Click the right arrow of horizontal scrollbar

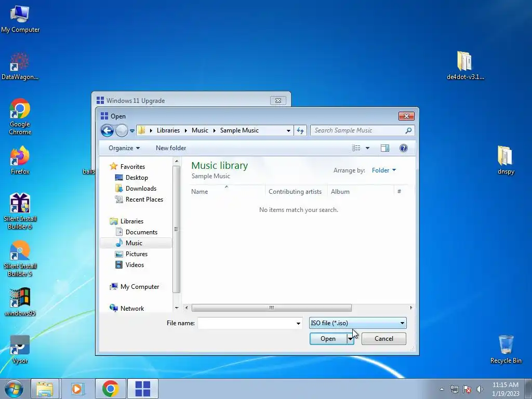[x=411, y=308]
